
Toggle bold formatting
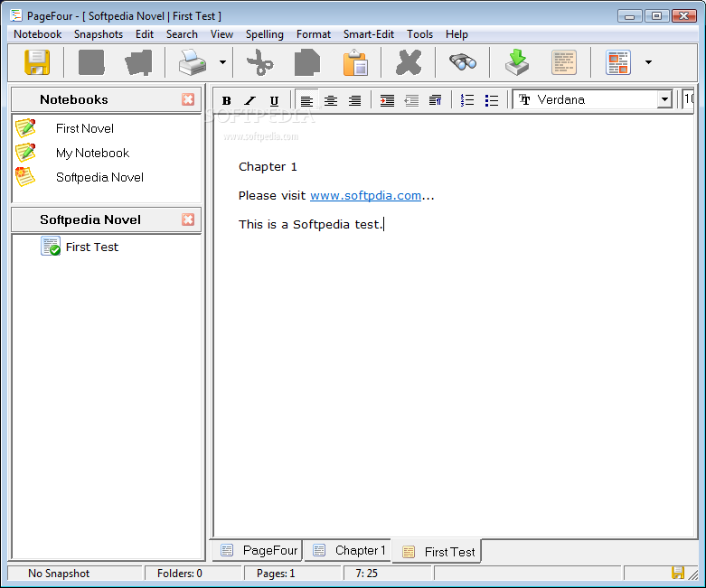227,100
